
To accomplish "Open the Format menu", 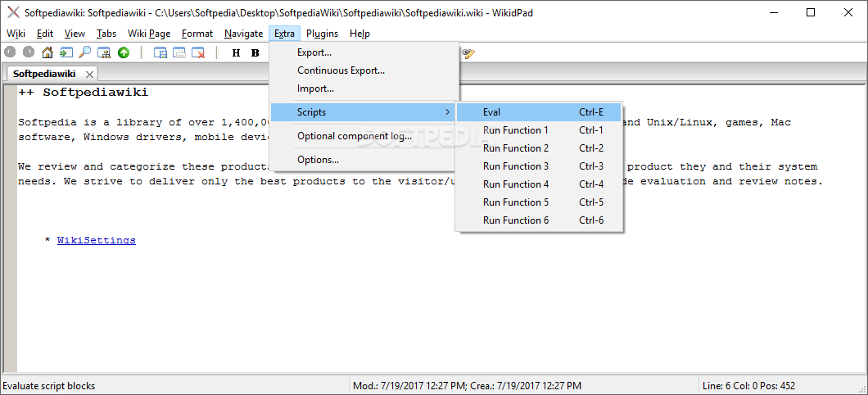I will pyautogui.click(x=197, y=34).
